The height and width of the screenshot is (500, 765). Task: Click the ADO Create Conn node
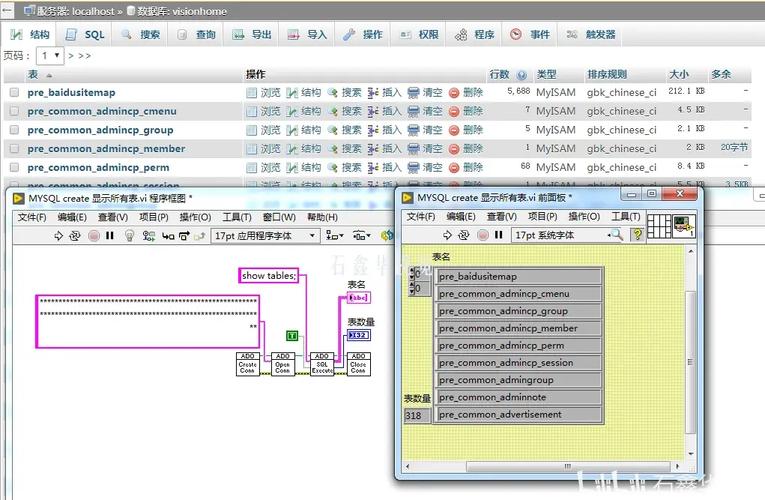click(247, 364)
